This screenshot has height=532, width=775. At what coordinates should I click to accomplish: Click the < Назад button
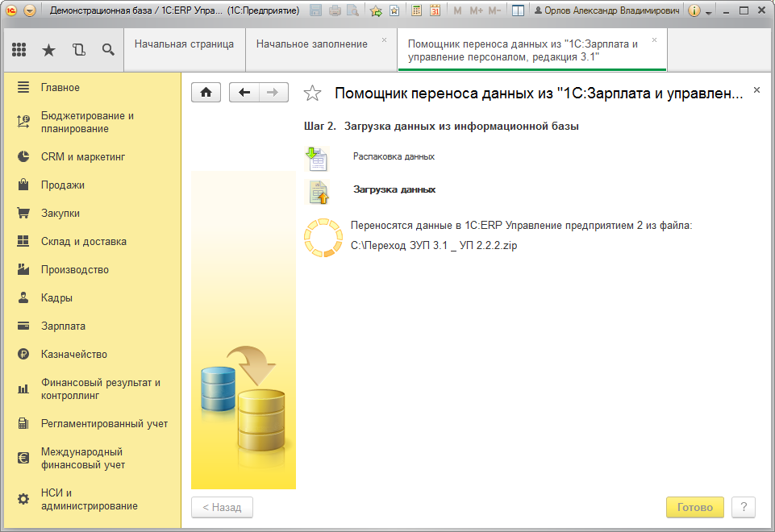pyautogui.click(x=222, y=508)
